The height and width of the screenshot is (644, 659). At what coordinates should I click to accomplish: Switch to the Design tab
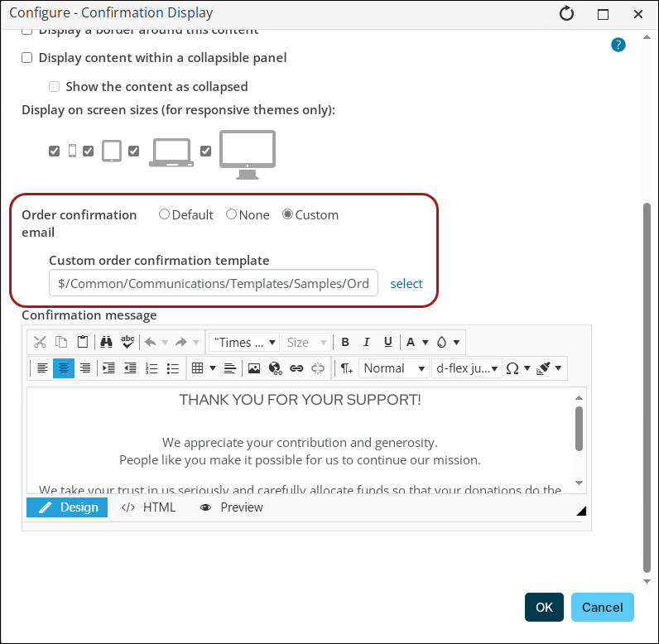[x=67, y=507]
